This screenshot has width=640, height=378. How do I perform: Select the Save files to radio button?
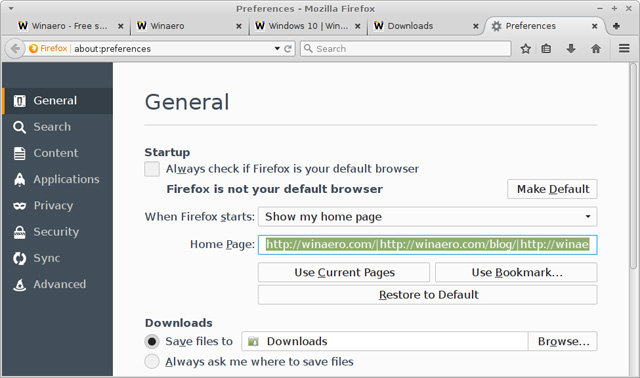point(152,341)
